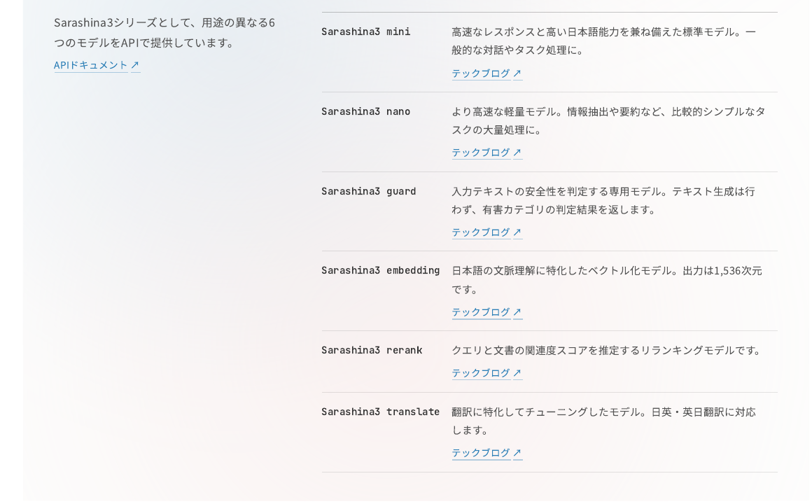The width and height of the screenshot is (812, 504).
Task: Open the APIドキュメント link
Action: [90, 64]
